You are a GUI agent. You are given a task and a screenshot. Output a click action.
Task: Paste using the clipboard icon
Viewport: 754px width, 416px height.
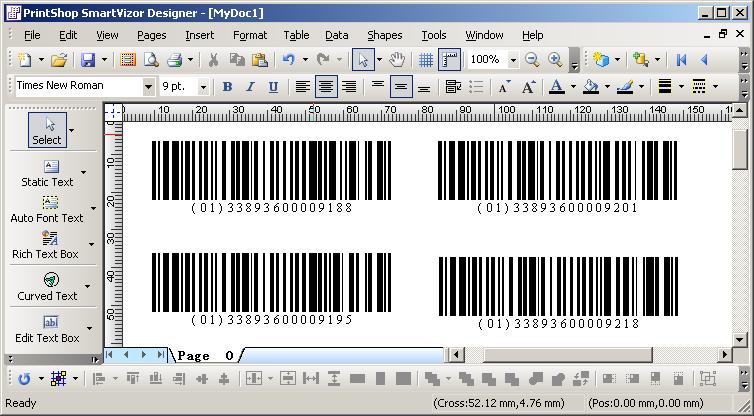click(x=260, y=60)
